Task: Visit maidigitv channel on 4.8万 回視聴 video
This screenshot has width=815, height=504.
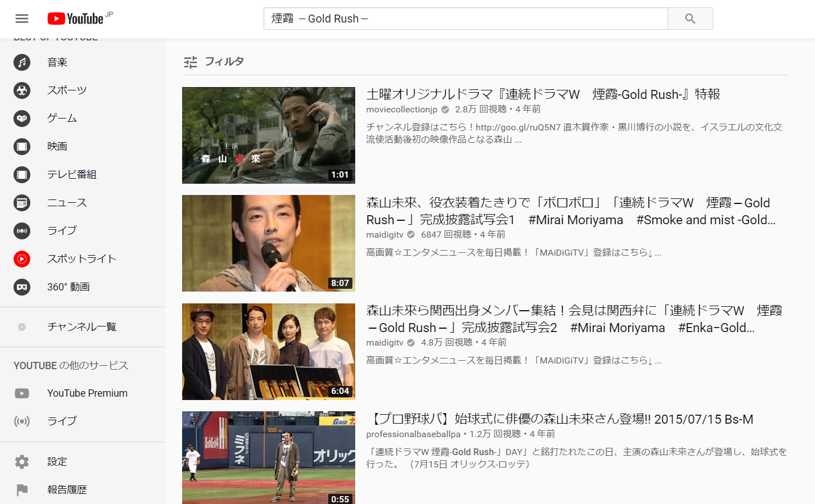Action: [385, 343]
